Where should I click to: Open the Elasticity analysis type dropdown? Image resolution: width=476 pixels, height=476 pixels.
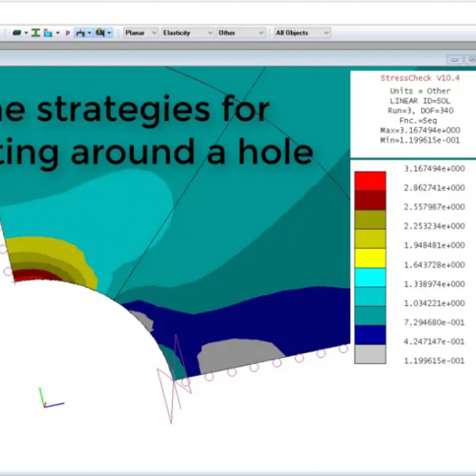click(187, 33)
